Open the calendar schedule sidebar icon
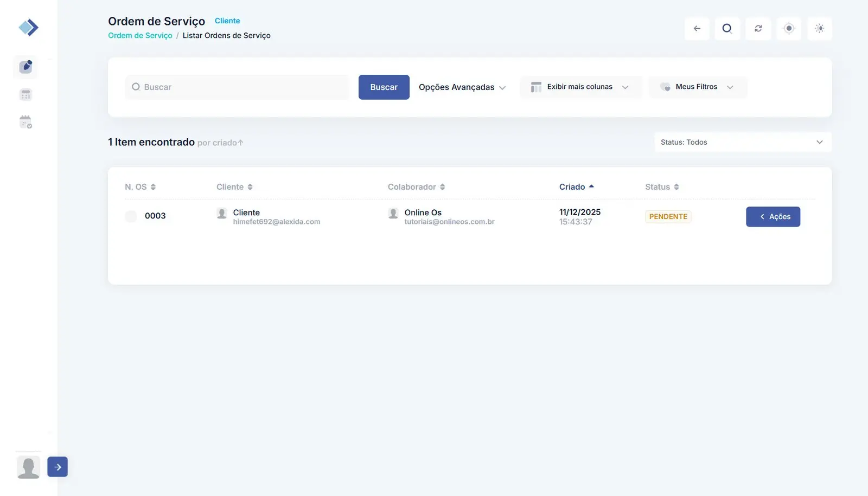 click(x=25, y=122)
